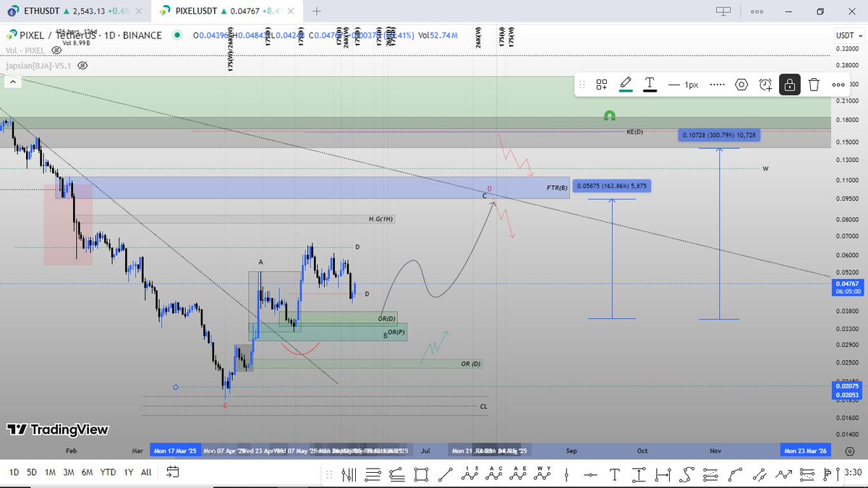Select the parallel horizontal lines tool
The width and height of the screenshot is (868, 488).
[x=373, y=474]
